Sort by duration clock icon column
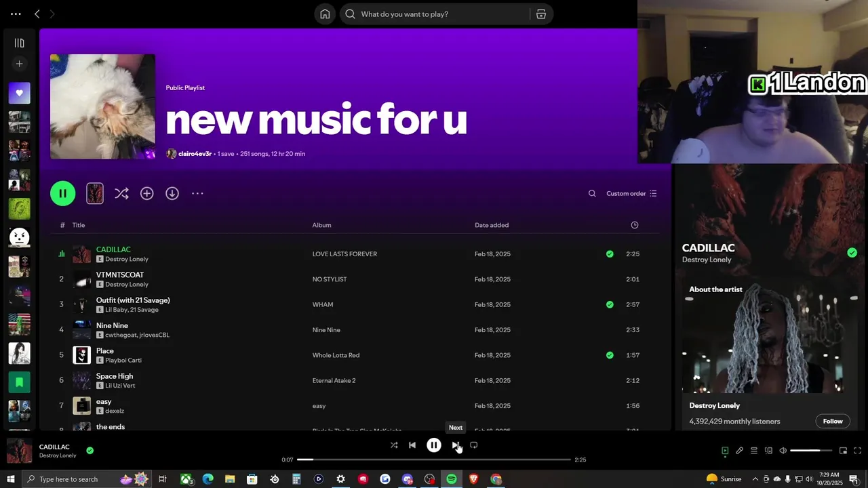 click(x=635, y=225)
